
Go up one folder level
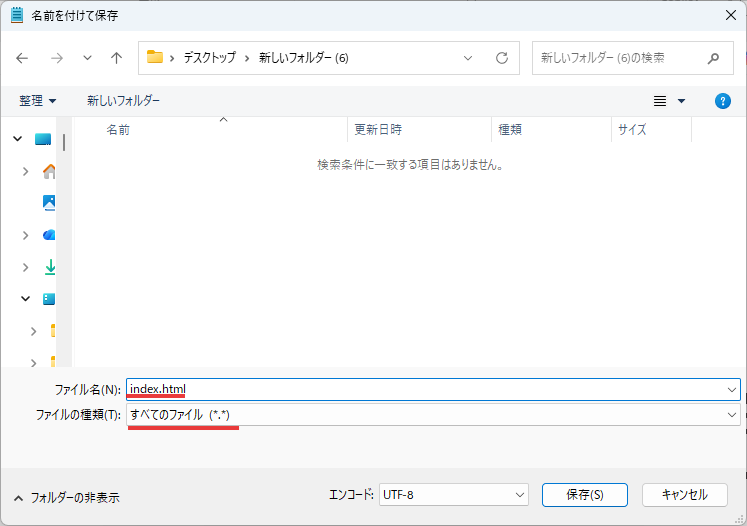click(116, 58)
